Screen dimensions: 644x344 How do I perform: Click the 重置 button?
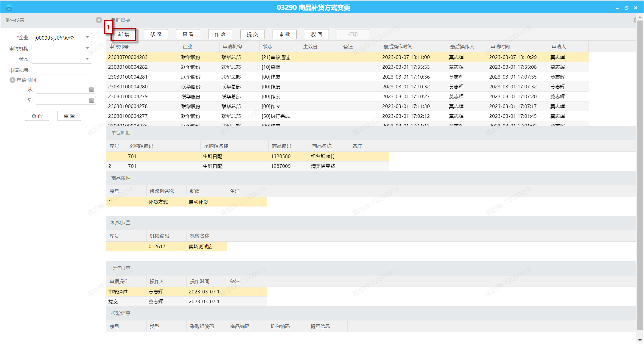(x=69, y=116)
